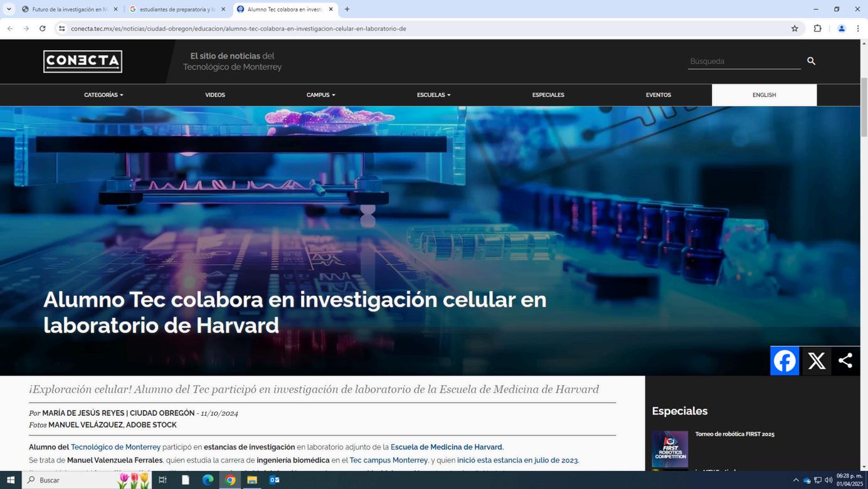Click the photo credit 'MANUEL VELÁZQUEZ, ADOBE STOCK'

[112, 425]
